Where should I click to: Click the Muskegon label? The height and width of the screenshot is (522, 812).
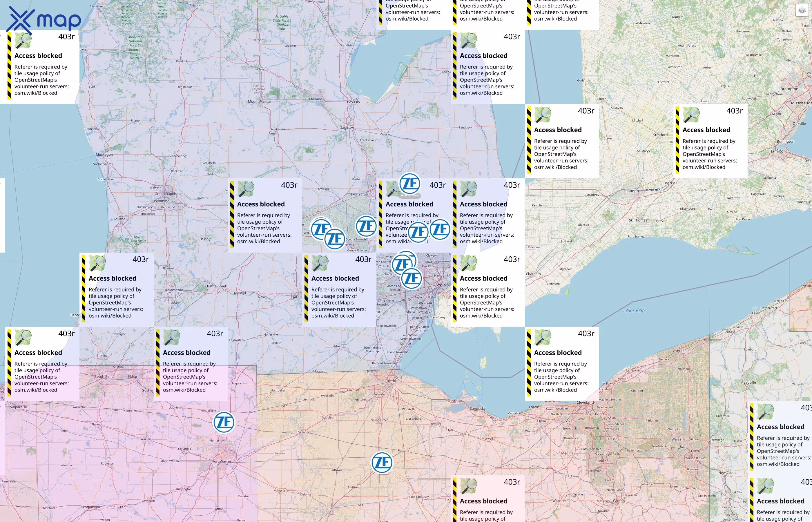(104, 155)
